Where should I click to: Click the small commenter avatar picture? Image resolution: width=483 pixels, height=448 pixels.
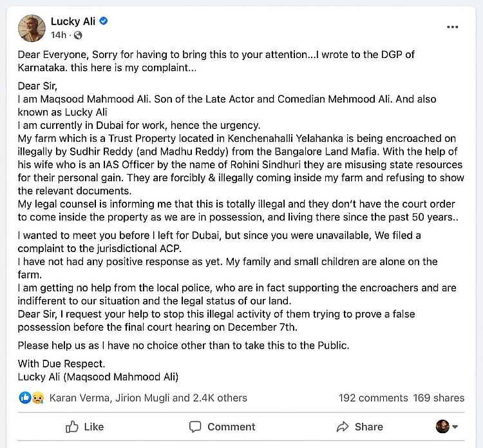442,427
